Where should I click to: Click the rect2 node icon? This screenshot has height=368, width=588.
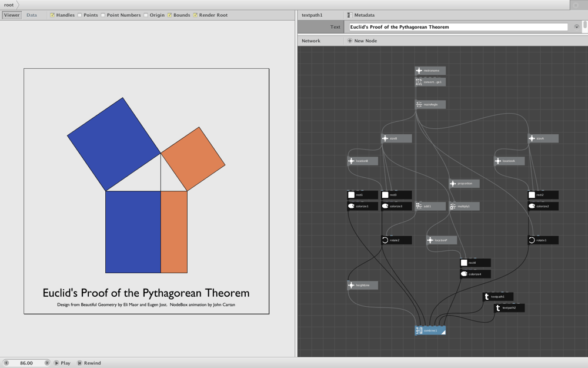pyautogui.click(x=532, y=195)
